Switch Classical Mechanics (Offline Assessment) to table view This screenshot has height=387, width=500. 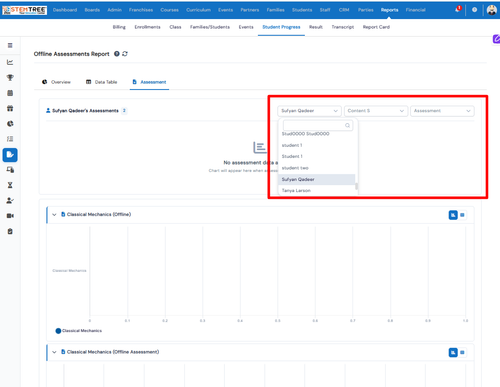pos(462,352)
